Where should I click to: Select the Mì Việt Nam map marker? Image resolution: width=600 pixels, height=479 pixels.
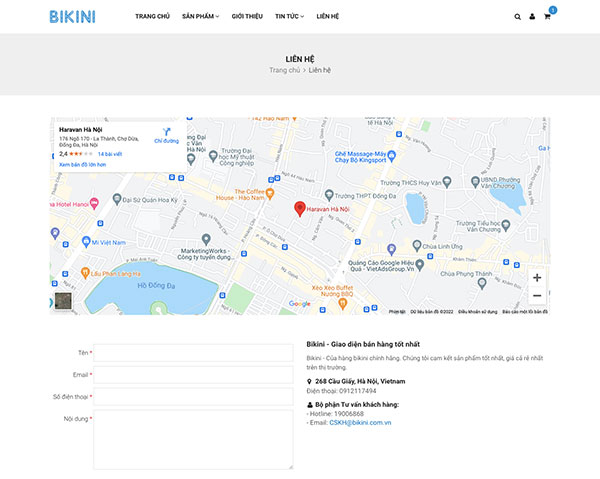[86, 242]
